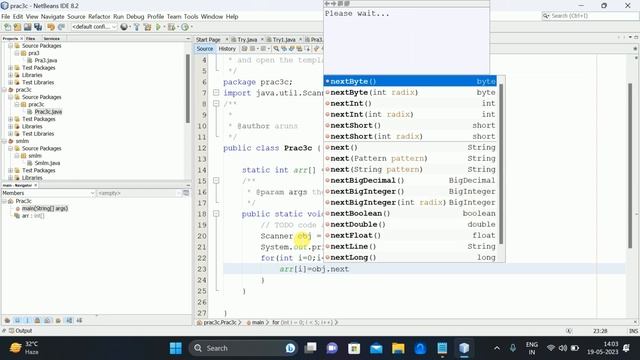Click the Projects panel vertical scrollbar
Image resolution: width=640 pixels, height=360 pixels.
click(x=188, y=88)
